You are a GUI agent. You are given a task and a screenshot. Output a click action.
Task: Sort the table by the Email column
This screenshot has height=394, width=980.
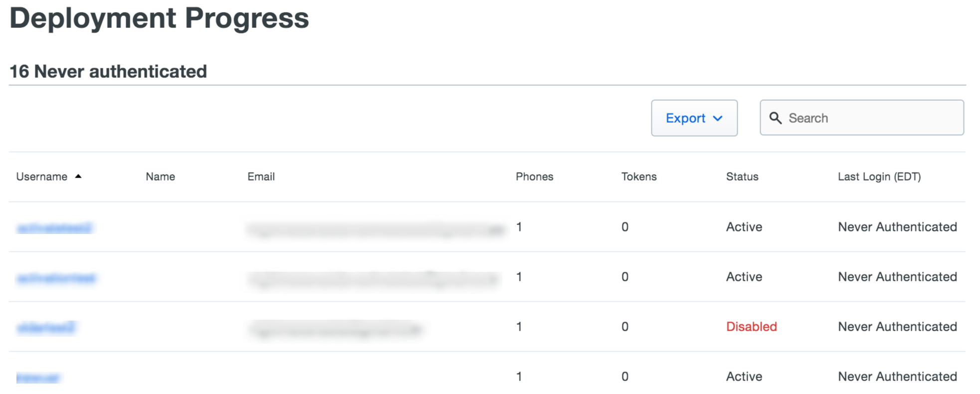(261, 176)
